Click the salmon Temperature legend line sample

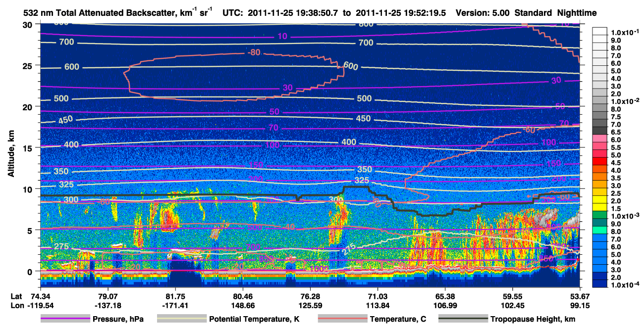(x=342, y=319)
